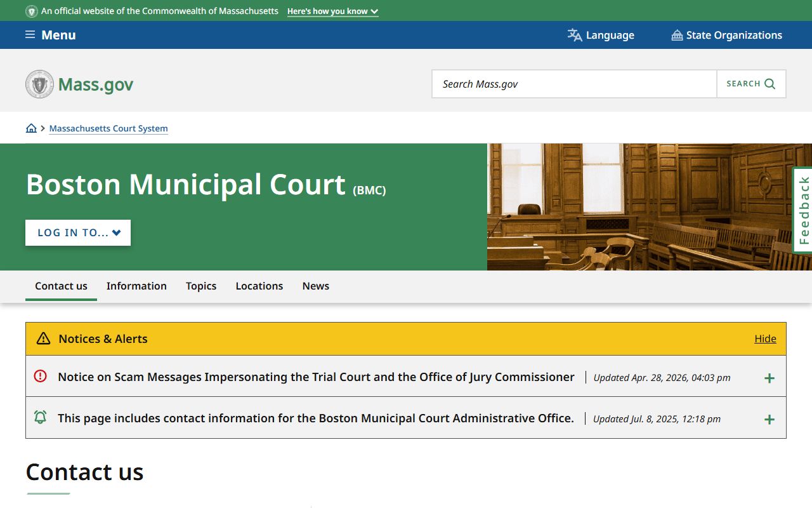Open the Topics tab
This screenshot has height=508, width=812.
(201, 286)
